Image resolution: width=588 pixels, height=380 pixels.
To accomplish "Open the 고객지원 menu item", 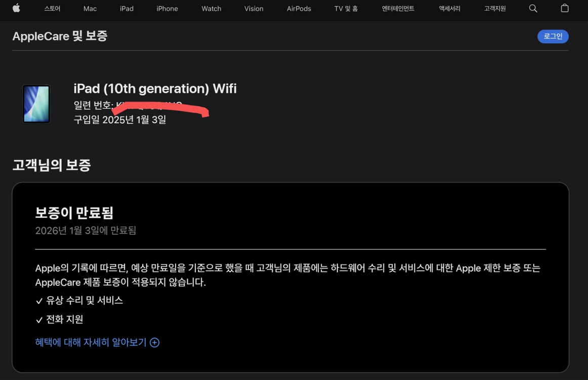I will click(495, 8).
